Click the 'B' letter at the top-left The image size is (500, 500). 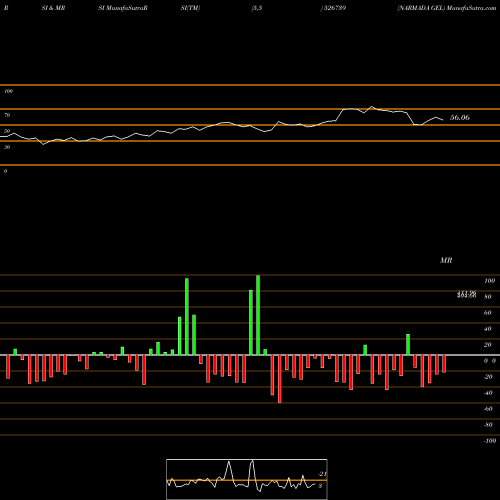tap(6, 8)
